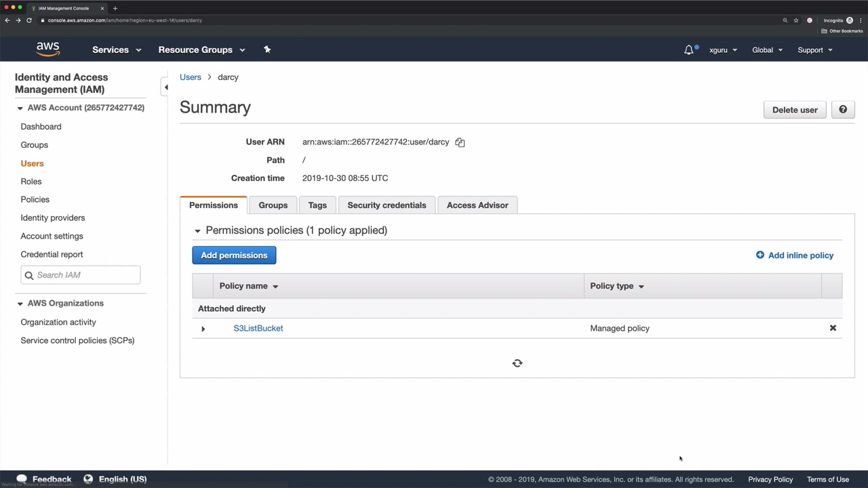868x488 pixels.
Task: Sort by Policy type column
Action: click(x=617, y=286)
